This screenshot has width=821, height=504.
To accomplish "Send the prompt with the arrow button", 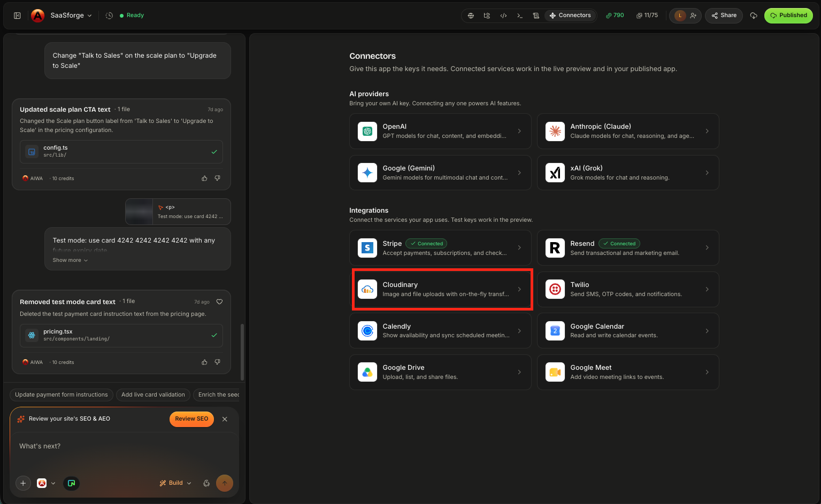I will click(x=225, y=483).
